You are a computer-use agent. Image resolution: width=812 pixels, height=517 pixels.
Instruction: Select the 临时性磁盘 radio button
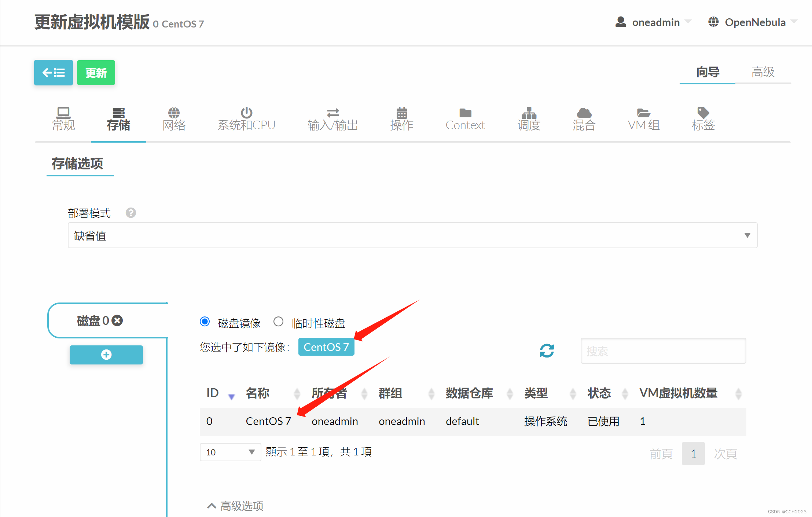[x=279, y=322]
